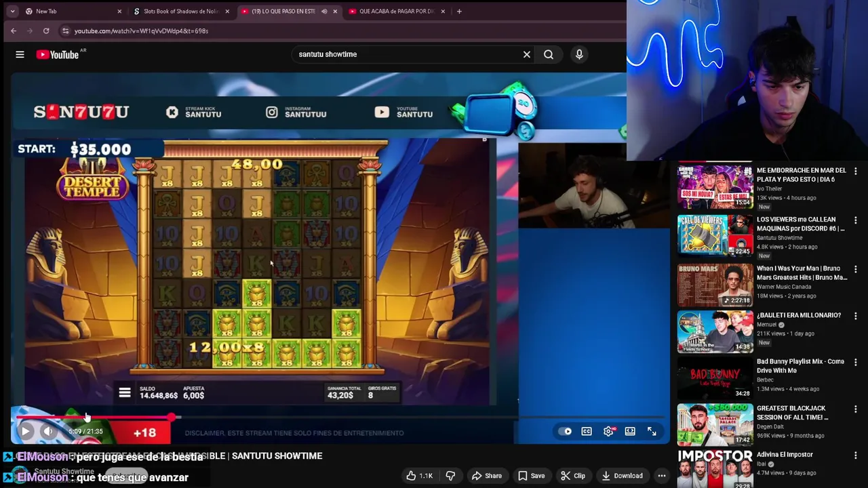Switch to QUE ACABA DE PAGAR tab
Viewport: 868px width, 488px height.
coord(397,11)
